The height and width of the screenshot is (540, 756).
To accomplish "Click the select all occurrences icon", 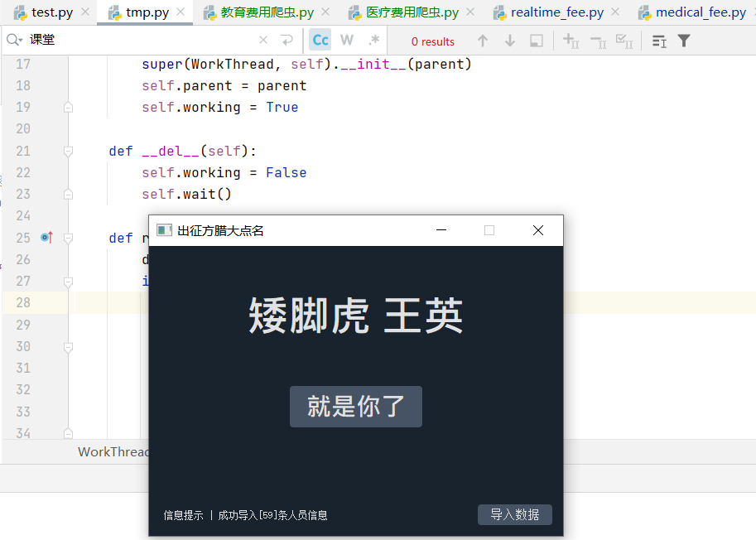I will point(624,40).
